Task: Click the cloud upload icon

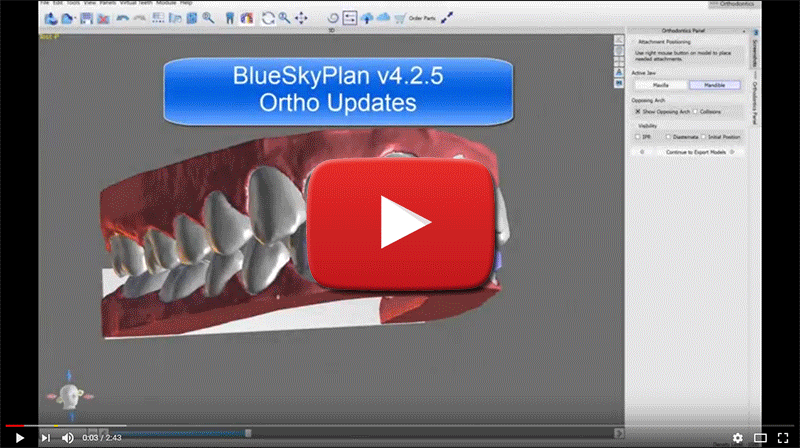Action: [x=367, y=18]
